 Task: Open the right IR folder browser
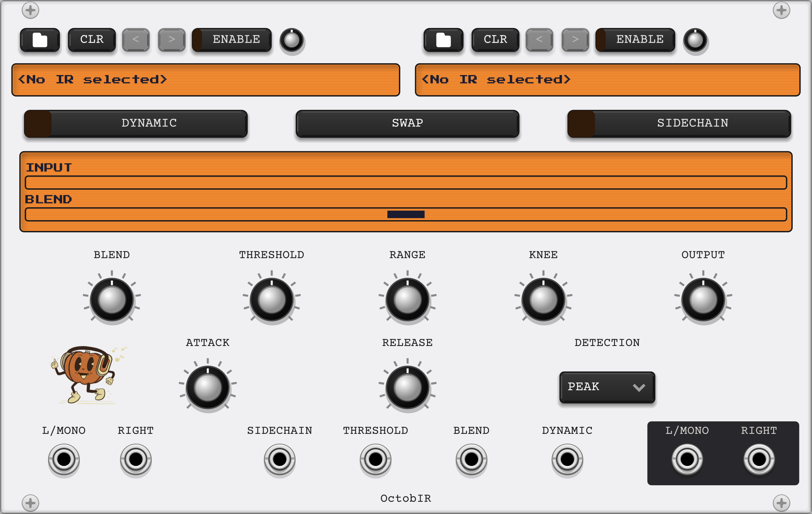pyautogui.click(x=444, y=40)
